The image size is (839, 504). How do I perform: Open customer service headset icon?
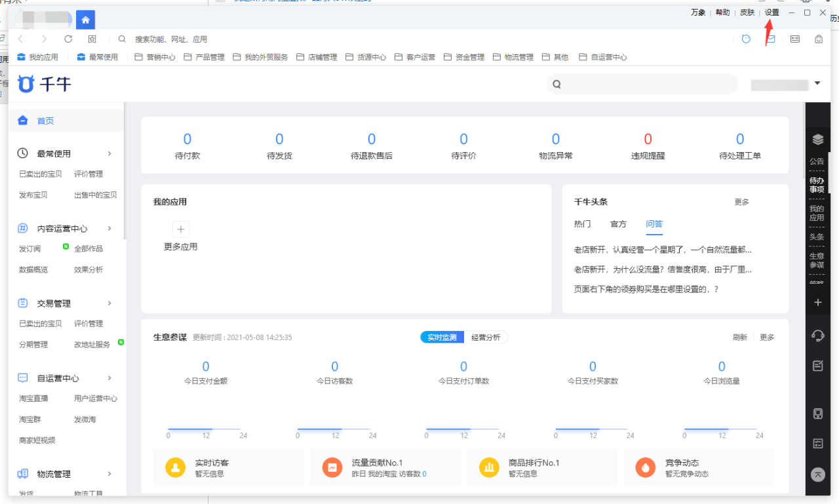pos(817,336)
